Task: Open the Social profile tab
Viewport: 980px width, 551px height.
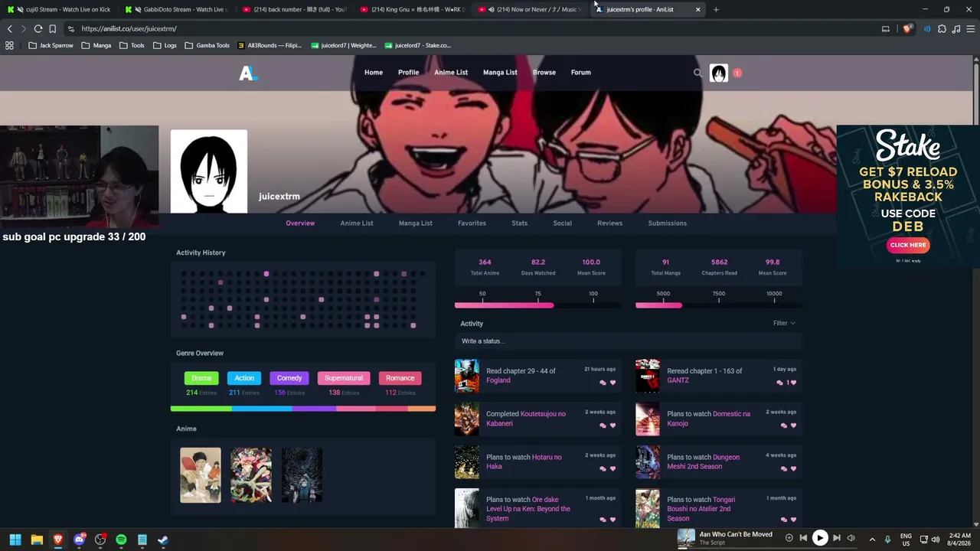Action: pyautogui.click(x=562, y=223)
